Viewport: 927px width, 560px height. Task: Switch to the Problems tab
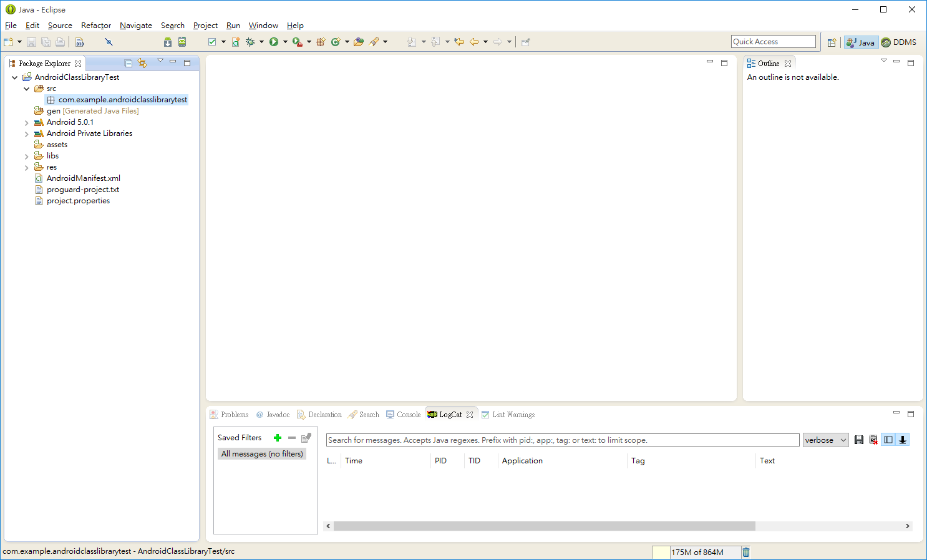pos(229,415)
